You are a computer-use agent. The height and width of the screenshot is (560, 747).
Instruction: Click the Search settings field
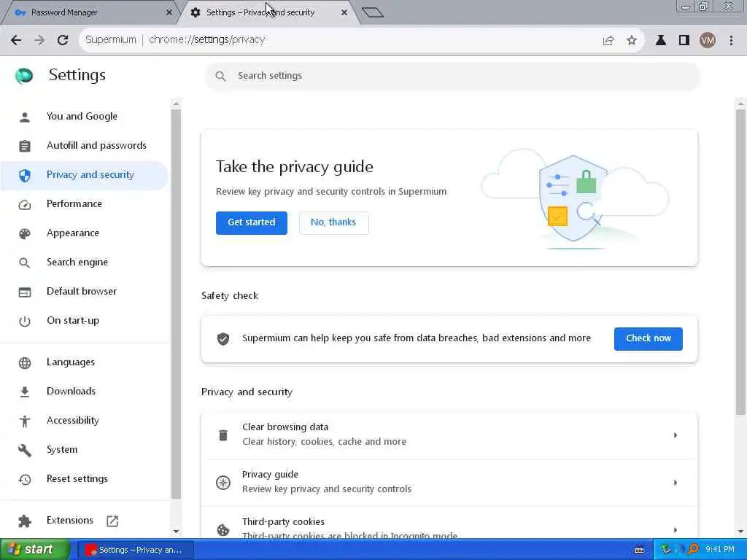coord(452,76)
